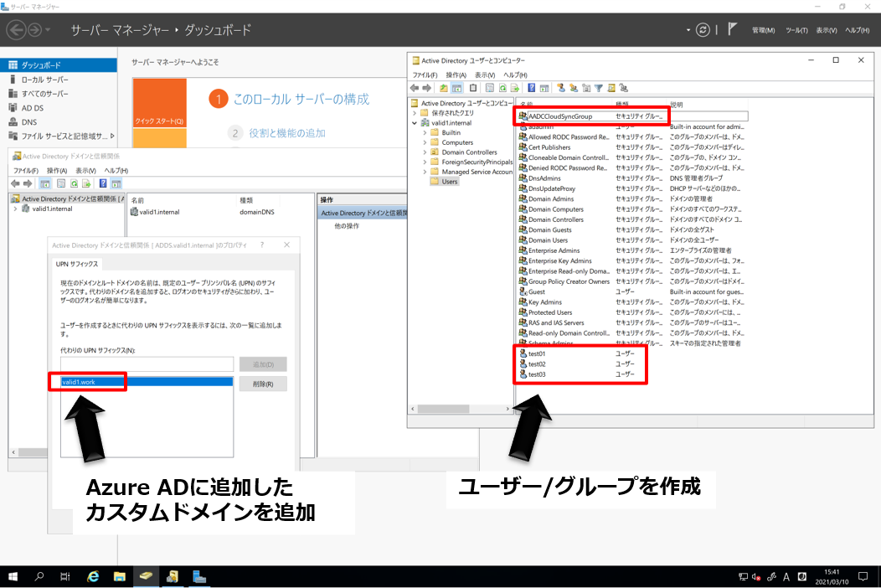Click the Windows Start button
This screenshot has width=881, height=588.
tap(13, 576)
